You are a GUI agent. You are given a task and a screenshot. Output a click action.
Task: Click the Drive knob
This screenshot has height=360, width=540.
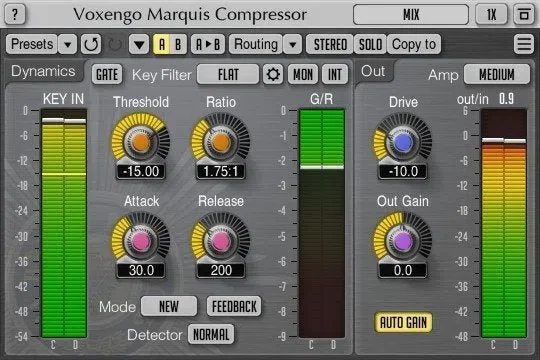[403, 142]
